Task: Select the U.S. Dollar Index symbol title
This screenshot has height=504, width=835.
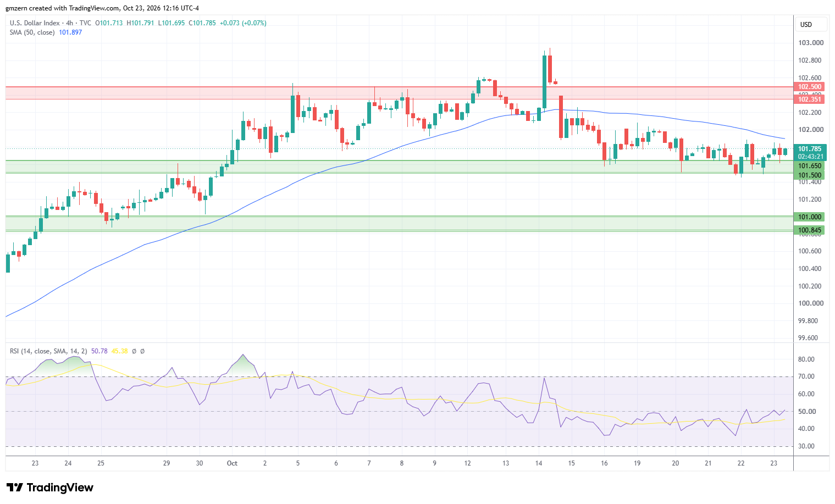Action: (x=35, y=23)
